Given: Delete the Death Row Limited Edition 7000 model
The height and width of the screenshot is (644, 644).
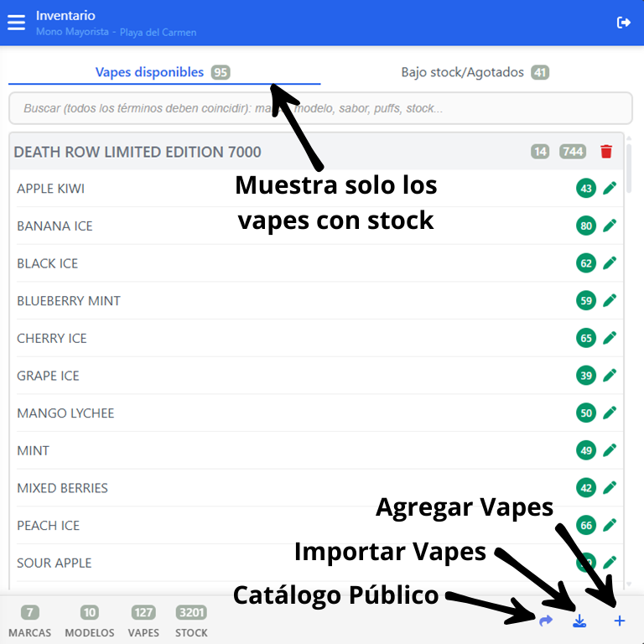Looking at the screenshot, I should [606, 152].
